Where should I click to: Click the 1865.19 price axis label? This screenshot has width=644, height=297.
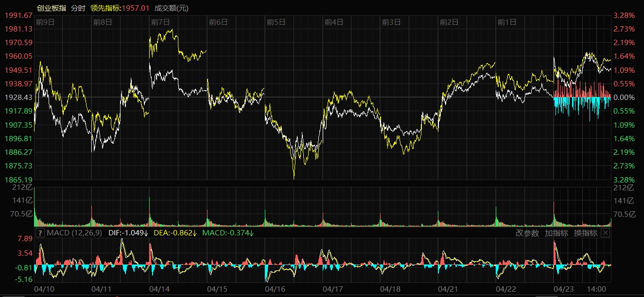tap(18, 179)
